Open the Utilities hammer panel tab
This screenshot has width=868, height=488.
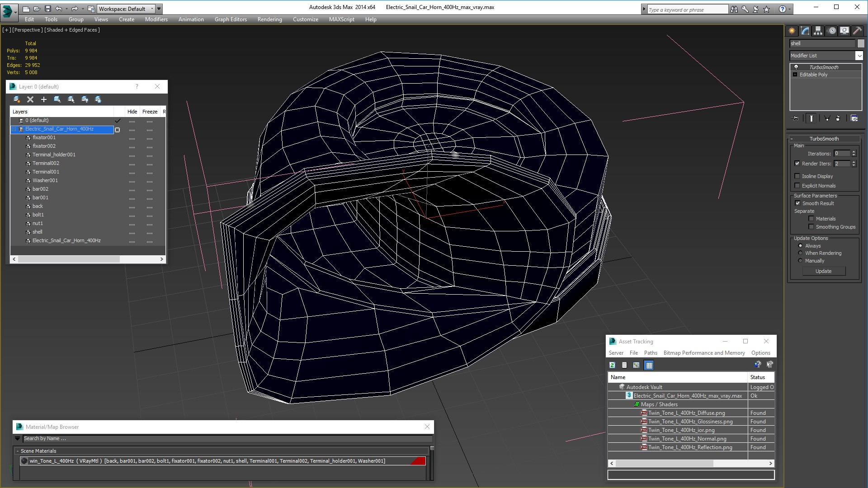[x=857, y=31]
